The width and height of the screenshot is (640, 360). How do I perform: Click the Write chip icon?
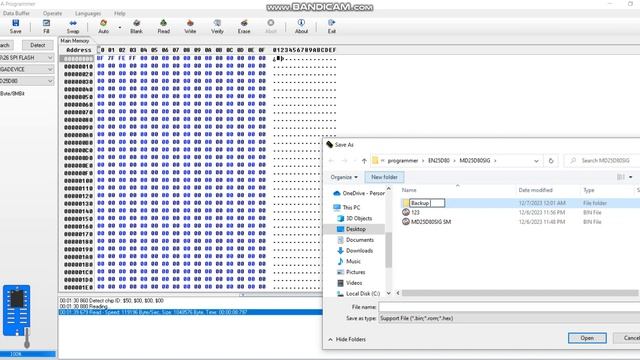coord(190,26)
